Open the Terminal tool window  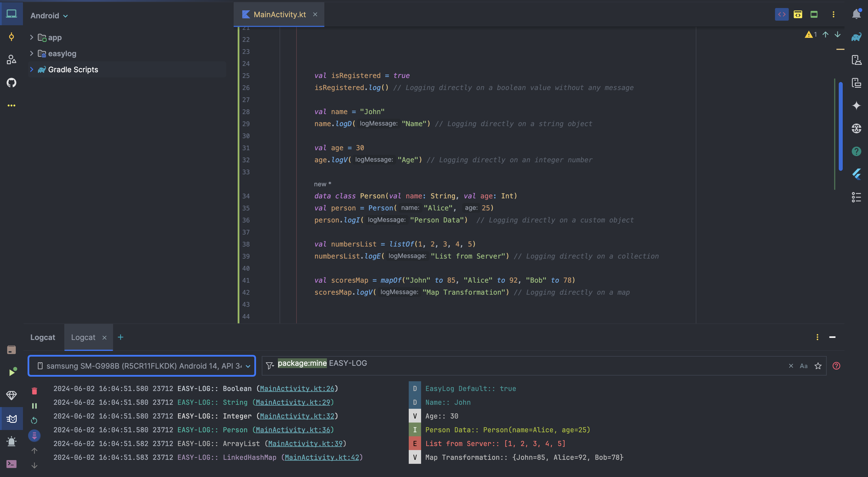coord(11,464)
